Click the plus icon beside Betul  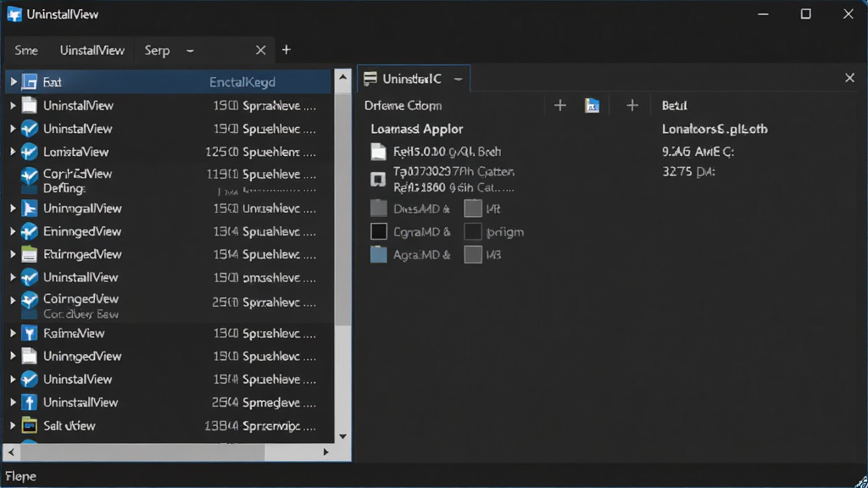(632, 105)
